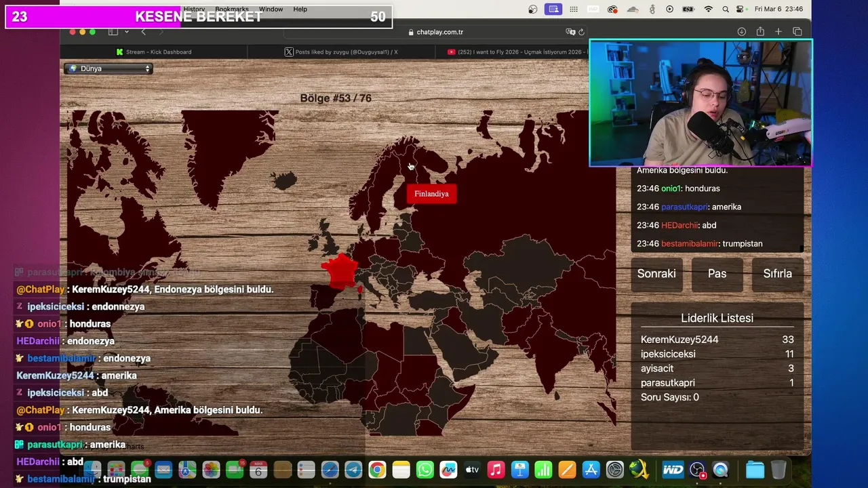This screenshot has height=488, width=868.
Task: Open the sidebar tab group chevron
Action: (x=126, y=32)
